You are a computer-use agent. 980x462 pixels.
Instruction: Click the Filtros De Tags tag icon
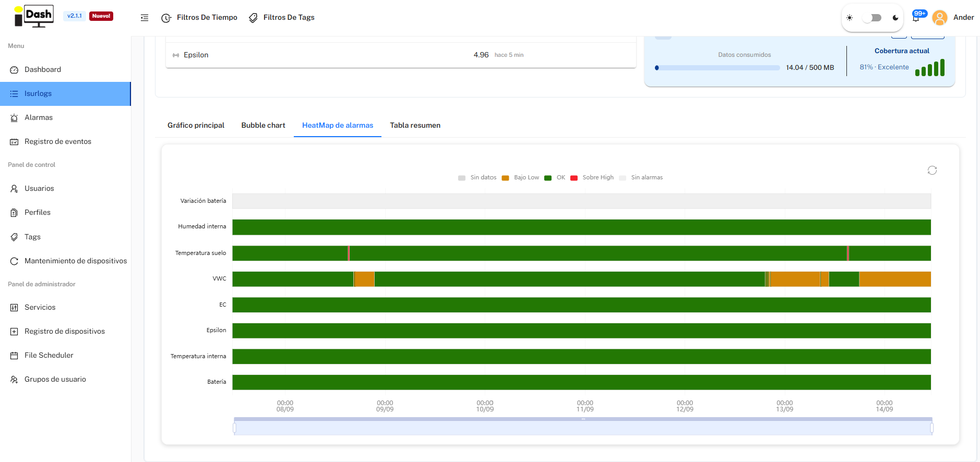click(x=253, y=18)
